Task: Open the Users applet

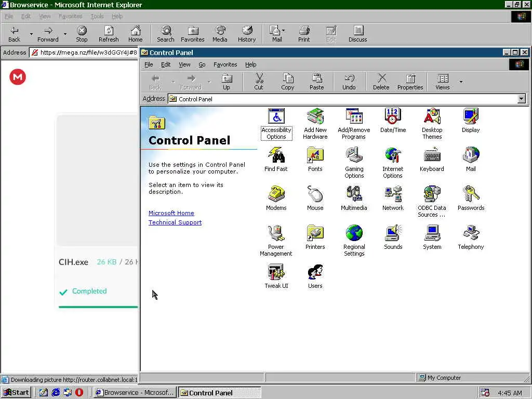Action: [x=315, y=276]
